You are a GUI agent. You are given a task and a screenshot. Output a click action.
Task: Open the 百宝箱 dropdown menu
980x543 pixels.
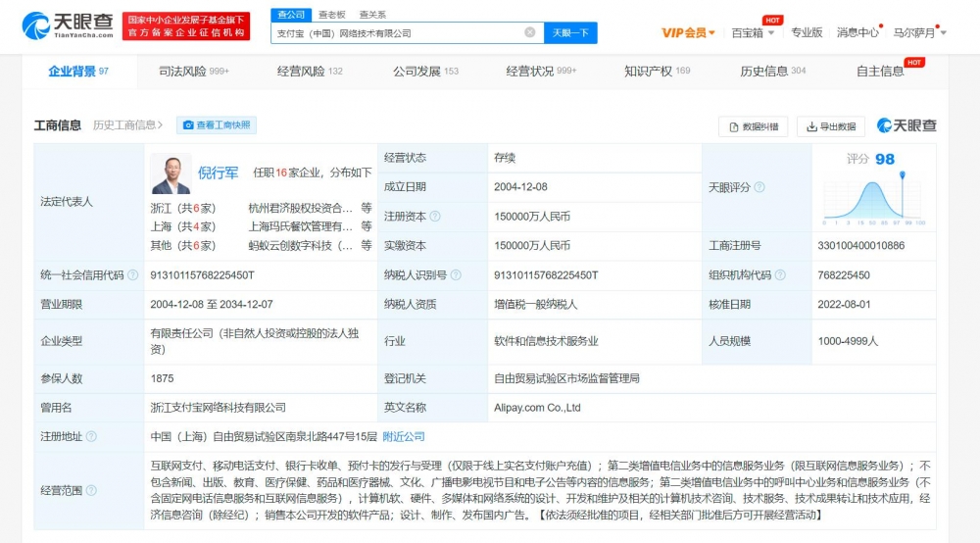pyautogui.click(x=753, y=33)
